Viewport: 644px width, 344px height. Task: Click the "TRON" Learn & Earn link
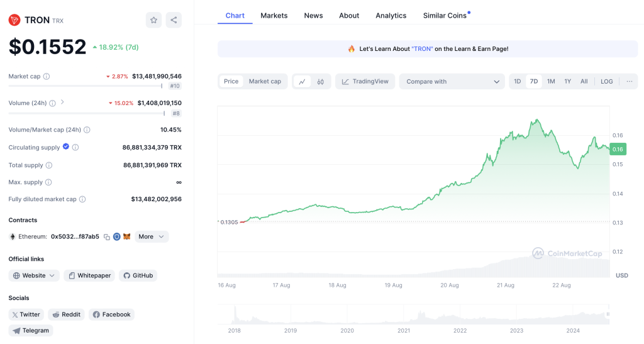(x=422, y=49)
